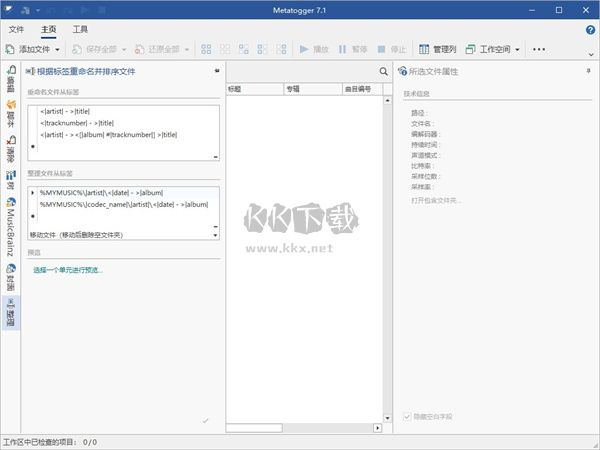600x450 pixels.
Task: Click the minus button in organize pattern list
Action: point(215,227)
